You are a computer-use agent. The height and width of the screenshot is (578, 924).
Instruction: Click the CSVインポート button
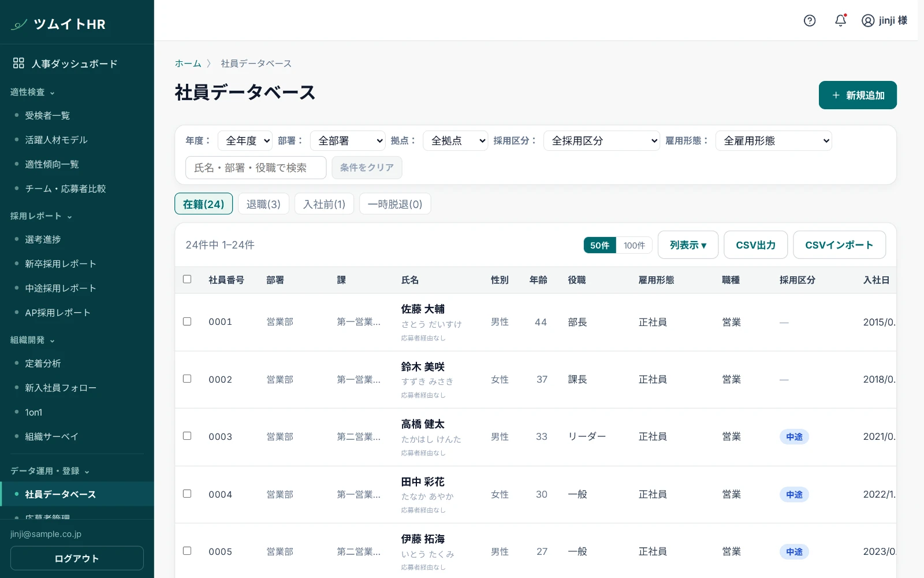click(x=839, y=245)
